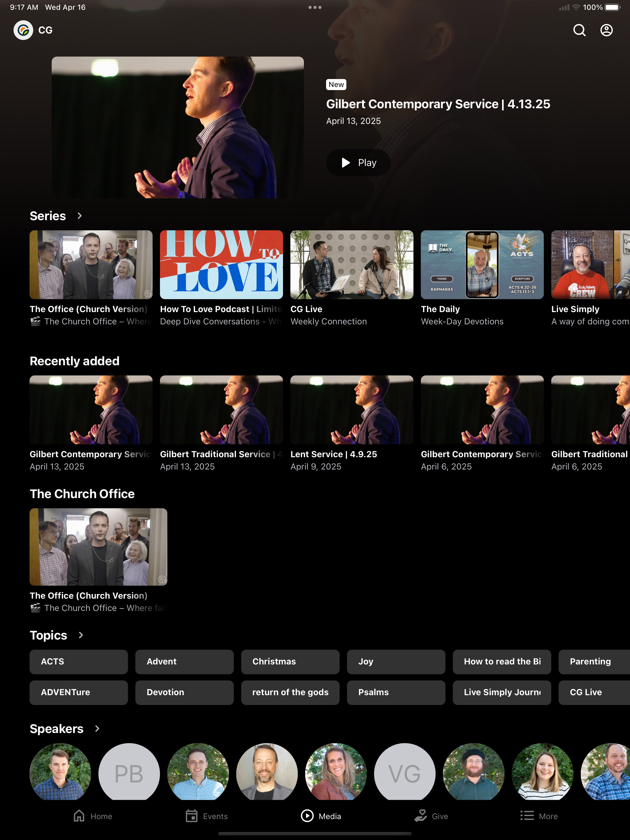This screenshot has height=840, width=630.
Task: Select the Live Simply Journal topic
Action: [x=502, y=692]
